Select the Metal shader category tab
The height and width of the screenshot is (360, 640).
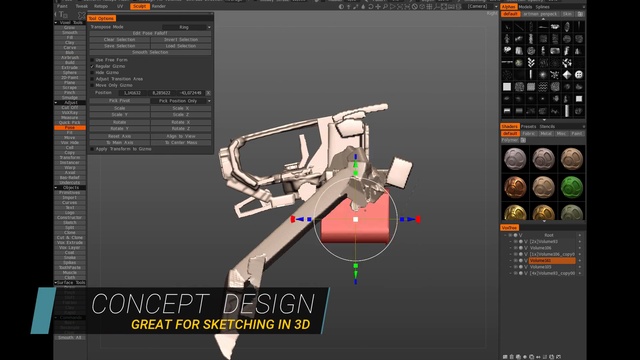[x=546, y=133]
